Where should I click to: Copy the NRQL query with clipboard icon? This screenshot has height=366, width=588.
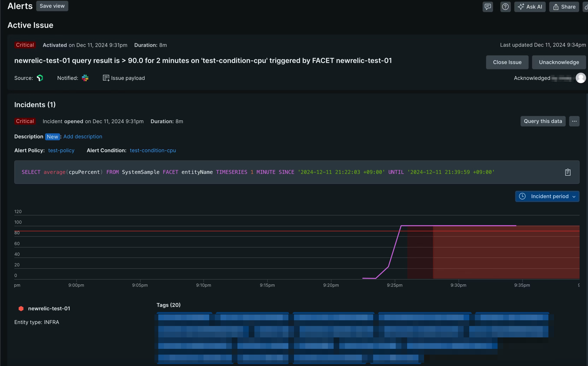[x=568, y=172]
